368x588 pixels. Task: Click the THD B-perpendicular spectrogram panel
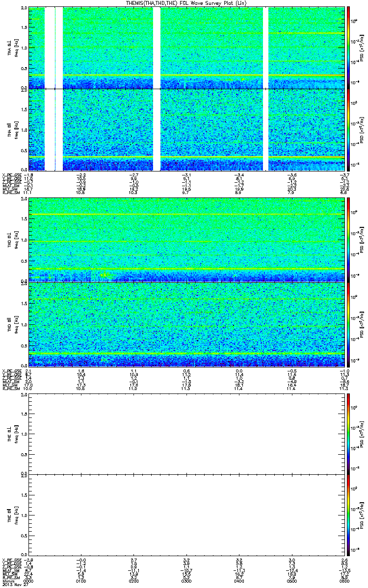(187, 239)
